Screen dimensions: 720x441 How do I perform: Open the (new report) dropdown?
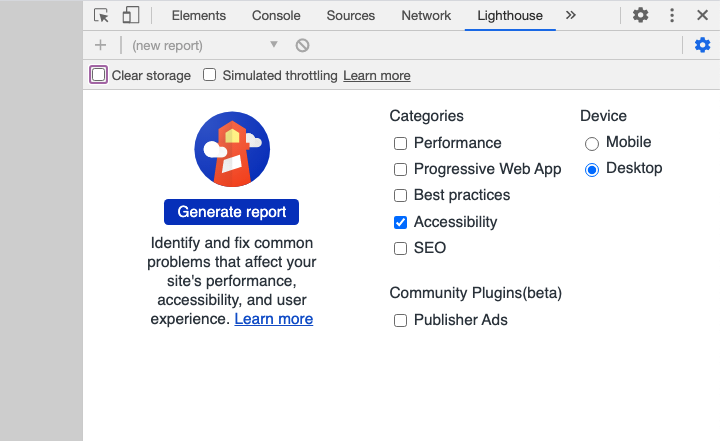click(x=205, y=45)
